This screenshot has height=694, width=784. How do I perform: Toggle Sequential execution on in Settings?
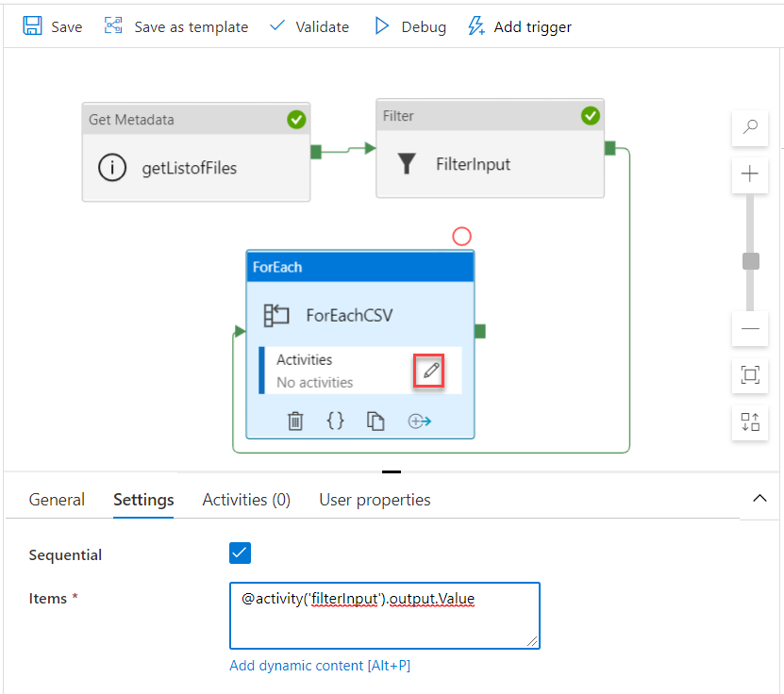tap(240, 553)
